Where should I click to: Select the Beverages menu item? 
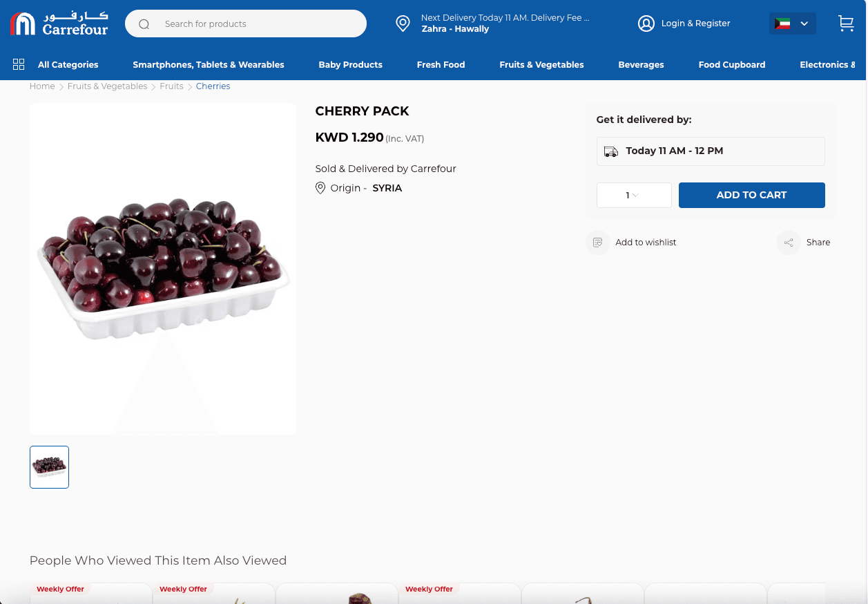pos(641,65)
